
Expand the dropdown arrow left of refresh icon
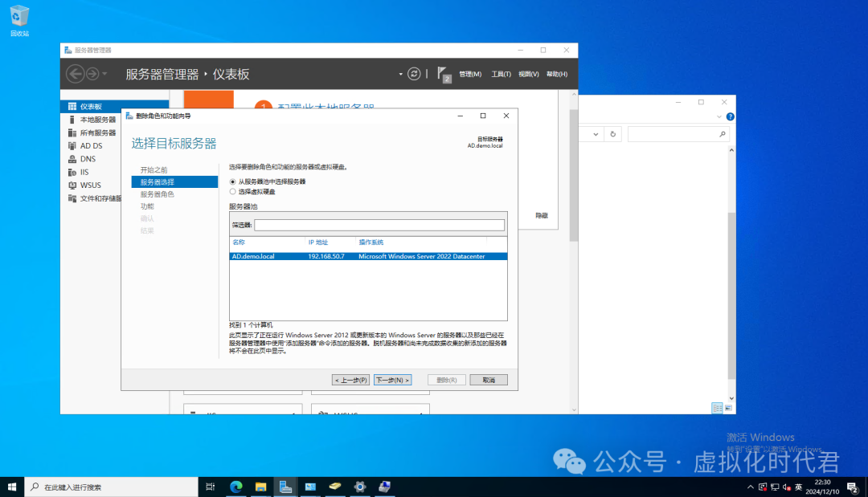[x=400, y=74]
